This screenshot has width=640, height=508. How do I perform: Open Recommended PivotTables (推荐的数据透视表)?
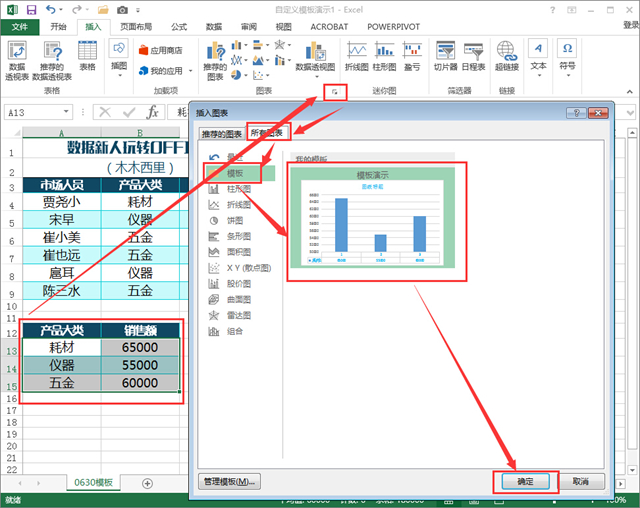pyautogui.click(x=52, y=60)
